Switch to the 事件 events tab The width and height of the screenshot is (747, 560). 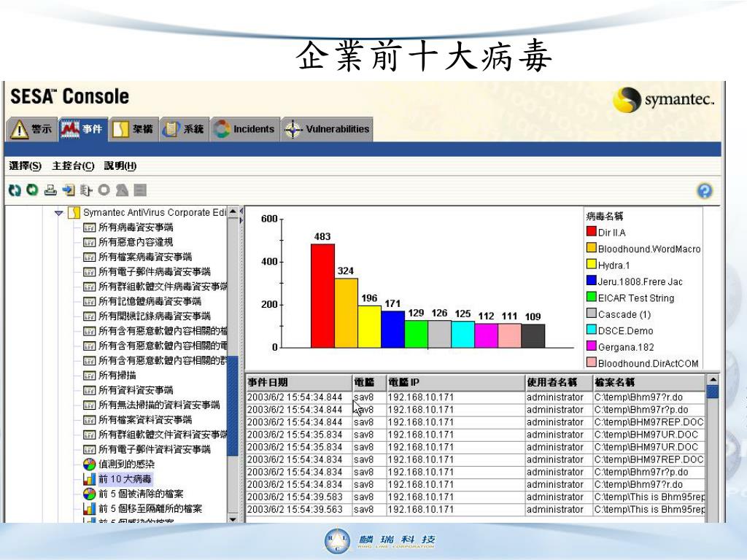coord(82,129)
